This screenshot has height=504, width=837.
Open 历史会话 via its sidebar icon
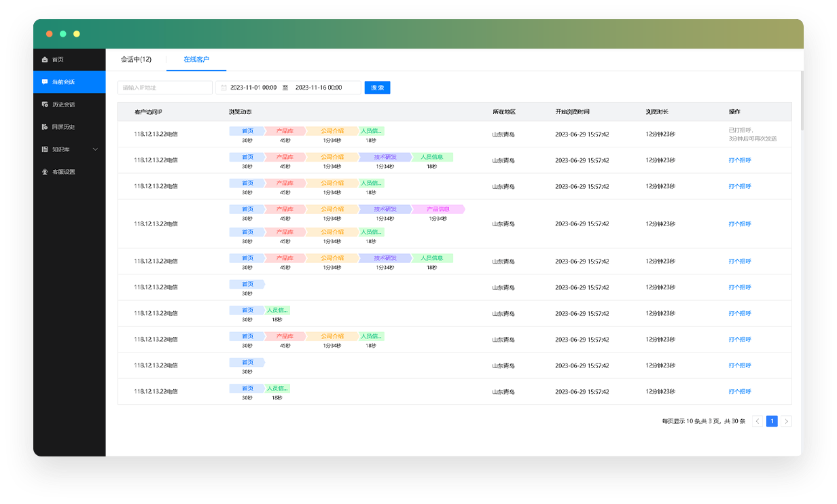[45, 105]
